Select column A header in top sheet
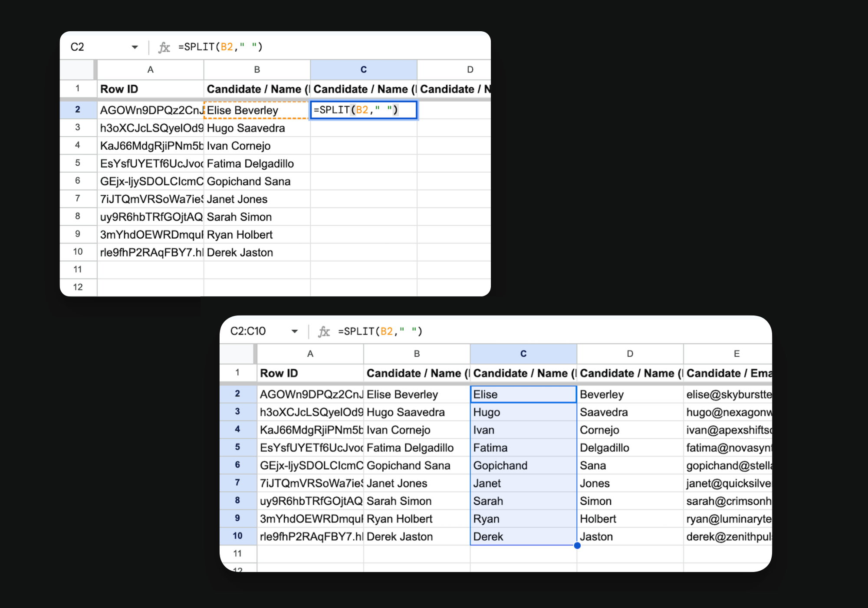The width and height of the screenshot is (868, 608). 151,69
